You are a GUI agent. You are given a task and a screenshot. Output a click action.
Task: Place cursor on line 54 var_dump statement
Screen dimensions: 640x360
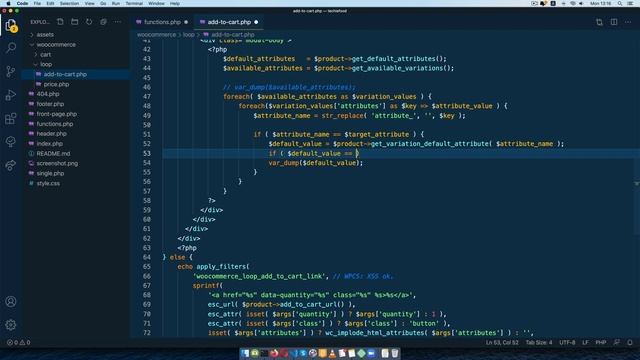point(316,163)
